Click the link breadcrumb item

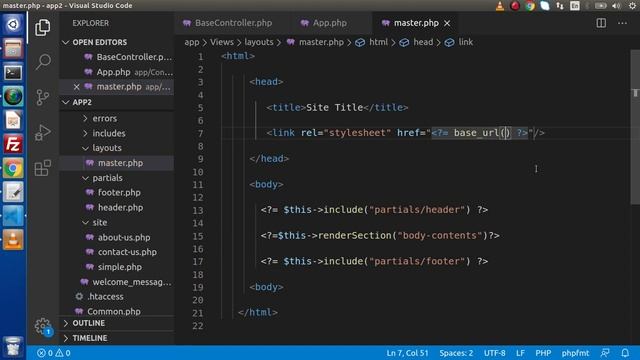466,42
